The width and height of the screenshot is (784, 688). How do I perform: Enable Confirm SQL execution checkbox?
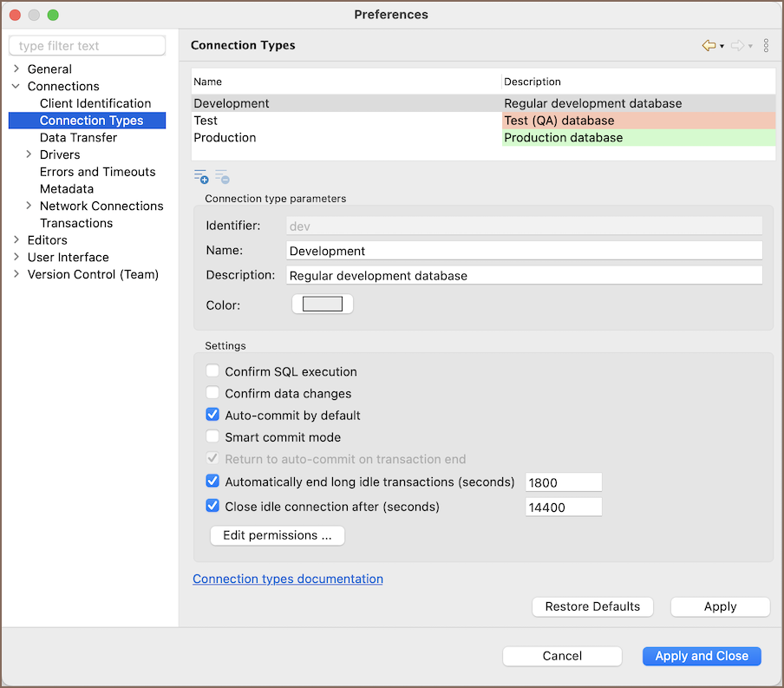click(212, 371)
